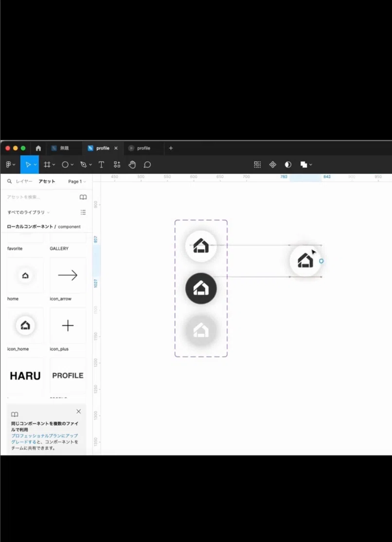Select the HARU component thumbnail
Image resolution: width=392 pixels, height=542 pixels.
click(25, 376)
